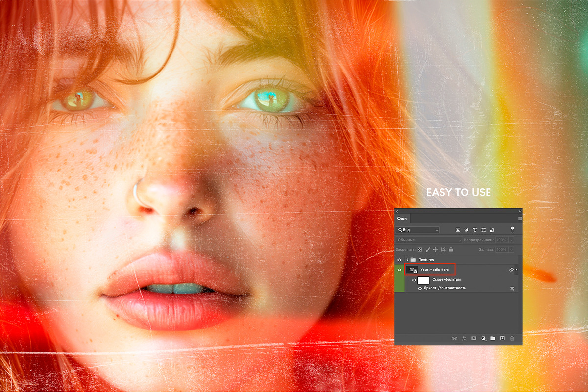
Task: Select the Your Media Here layer name
Action: (x=435, y=269)
